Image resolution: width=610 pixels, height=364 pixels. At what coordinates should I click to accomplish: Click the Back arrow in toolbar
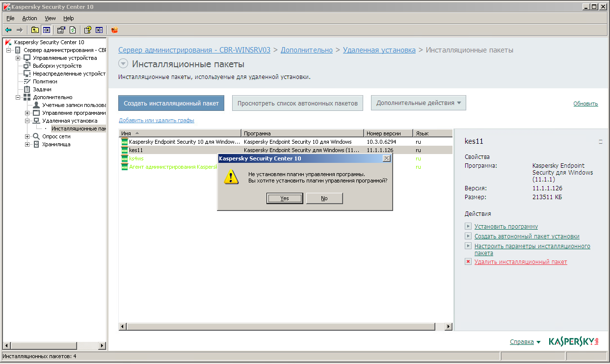click(x=8, y=30)
